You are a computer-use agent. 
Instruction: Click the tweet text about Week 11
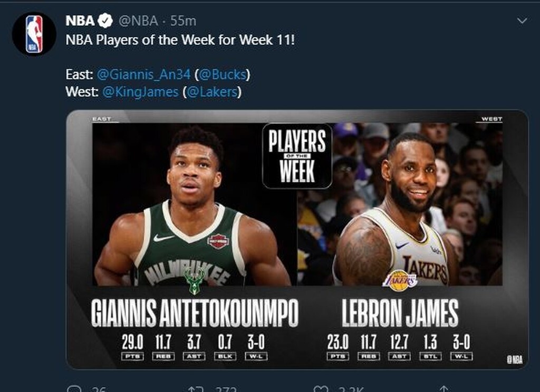pyautogui.click(x=180, y=40)
